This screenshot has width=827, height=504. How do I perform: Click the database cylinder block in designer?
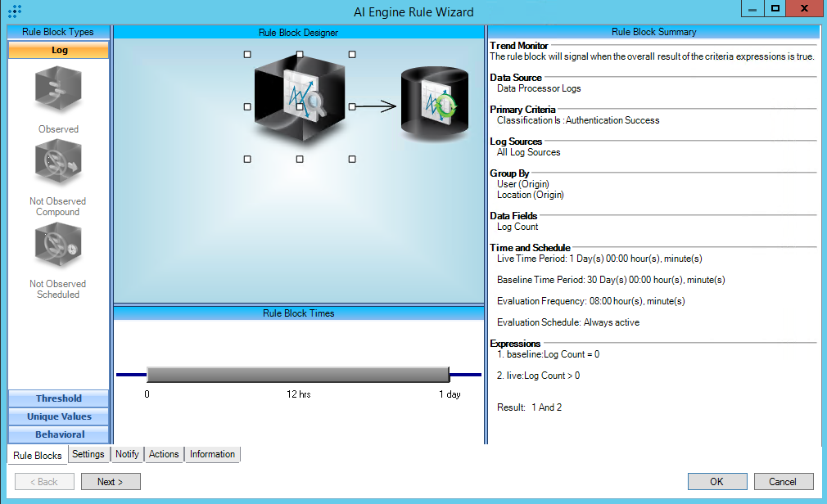click(434, 101)
